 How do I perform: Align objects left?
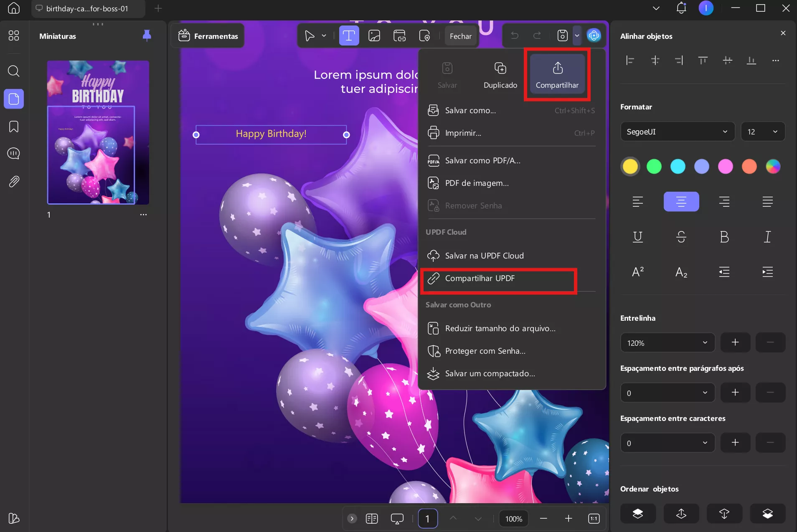pos(630,61)
